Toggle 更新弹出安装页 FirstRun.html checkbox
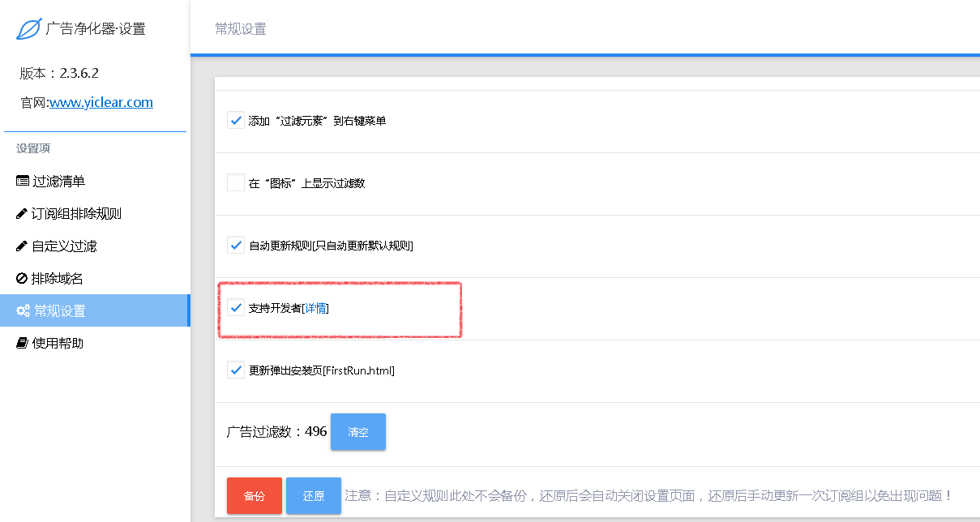This screenshot has width=980, height=522. pos(236,370)
